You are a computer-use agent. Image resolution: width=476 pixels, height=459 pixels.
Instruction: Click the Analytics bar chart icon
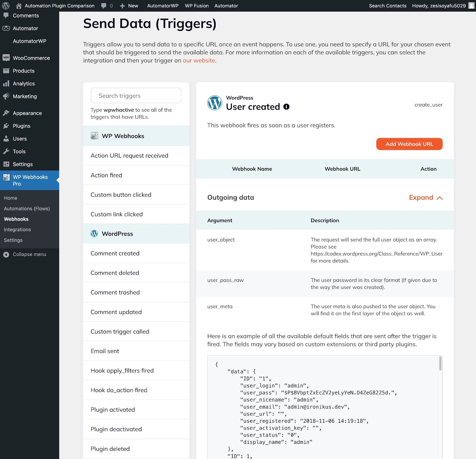coord(6,84)
